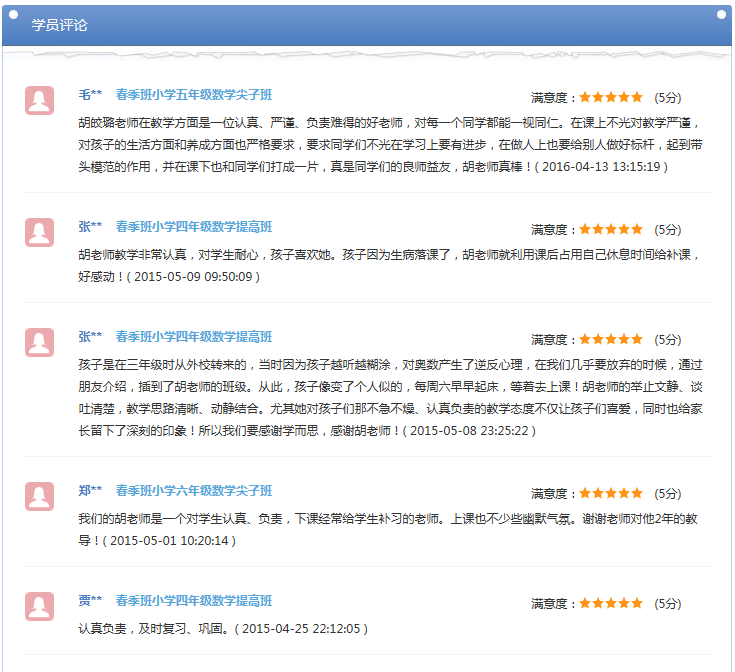Open the 春季班小学六年级数学尖子班 course link
The image size is (735, 672).
point(194,491)
